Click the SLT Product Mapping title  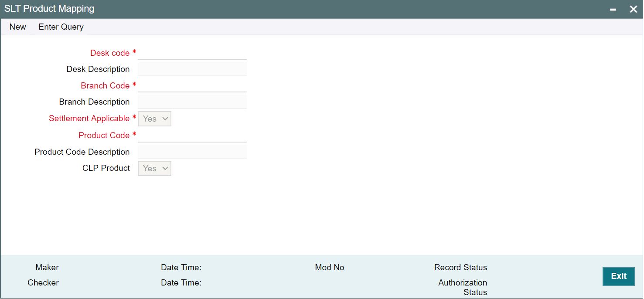click(49, 9)
